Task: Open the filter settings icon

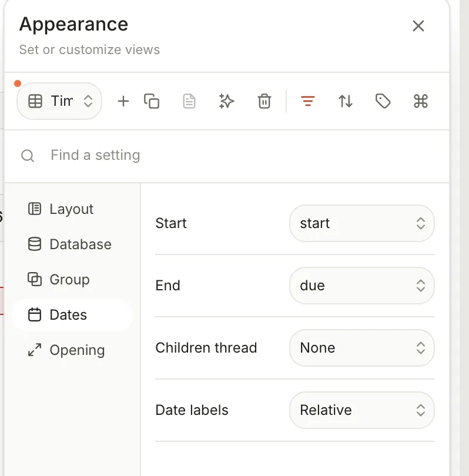Action: (x=308, y=101)
